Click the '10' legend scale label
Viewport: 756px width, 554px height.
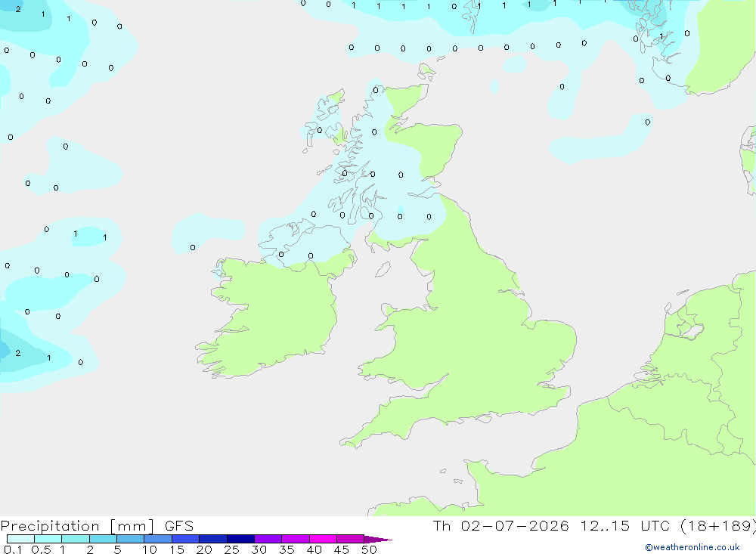tap(150, 549)
